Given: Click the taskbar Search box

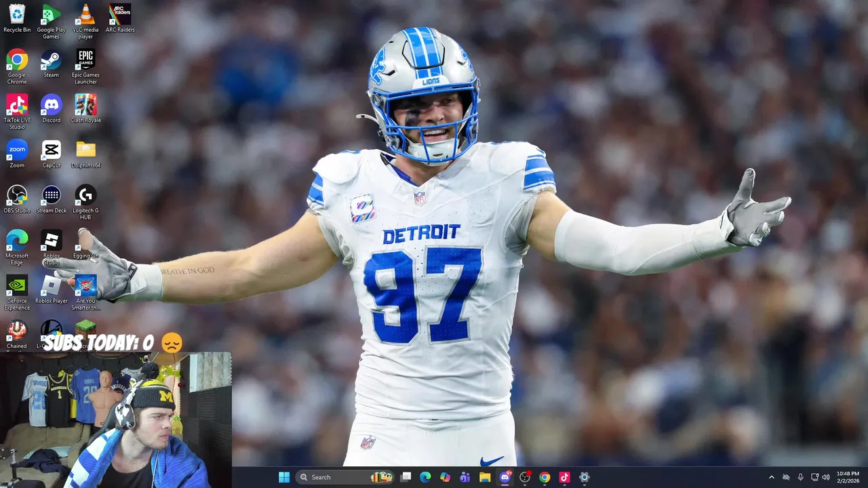Looking at the screenshot, I should (347, 477).
